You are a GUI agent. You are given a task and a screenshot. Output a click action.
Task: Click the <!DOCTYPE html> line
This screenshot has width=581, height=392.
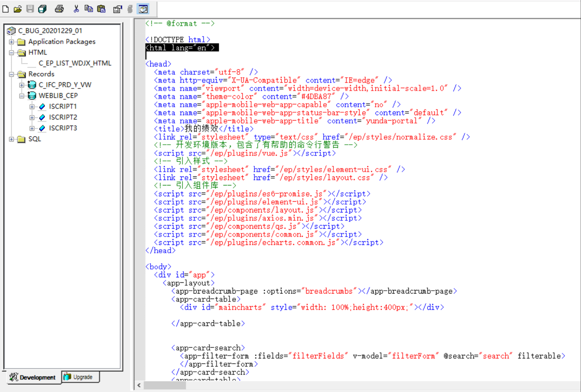pos(178,40)
